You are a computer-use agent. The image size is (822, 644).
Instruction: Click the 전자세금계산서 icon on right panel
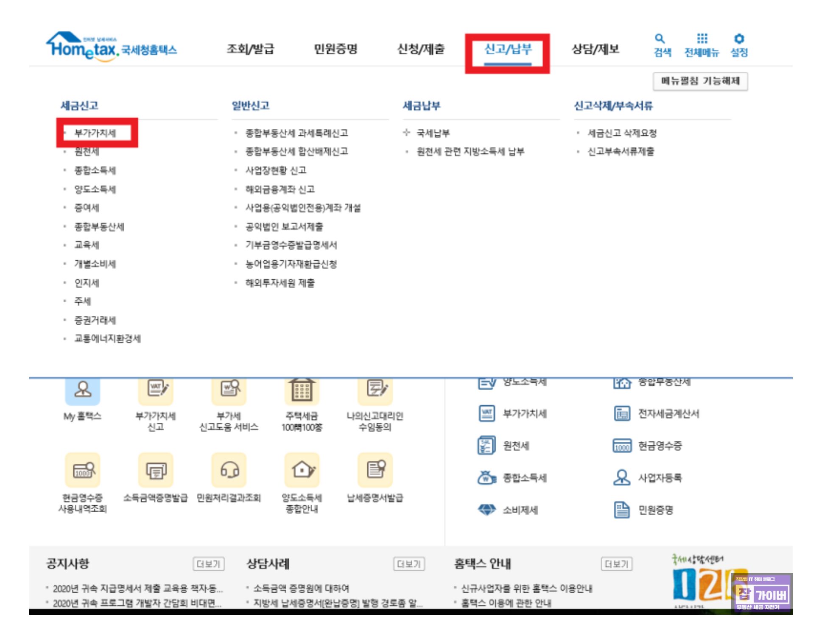coord(622,413)
